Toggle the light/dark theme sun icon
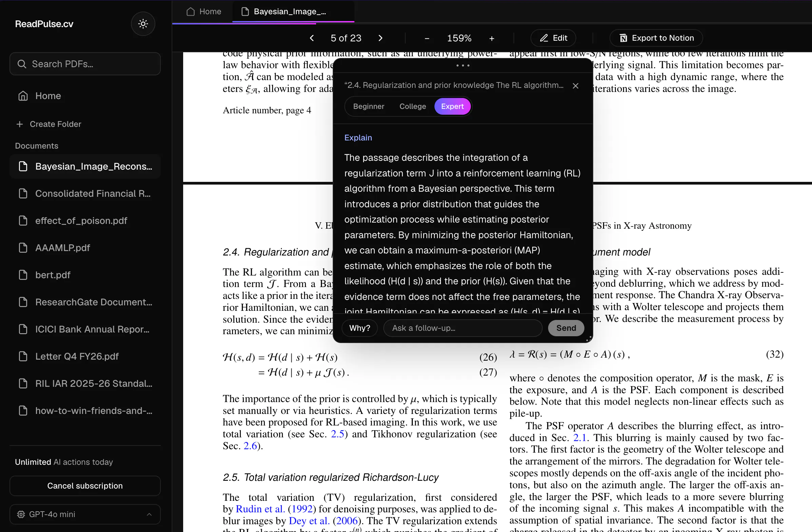The width and height of the screenshot is (812, 532). (x=143, y=24)
